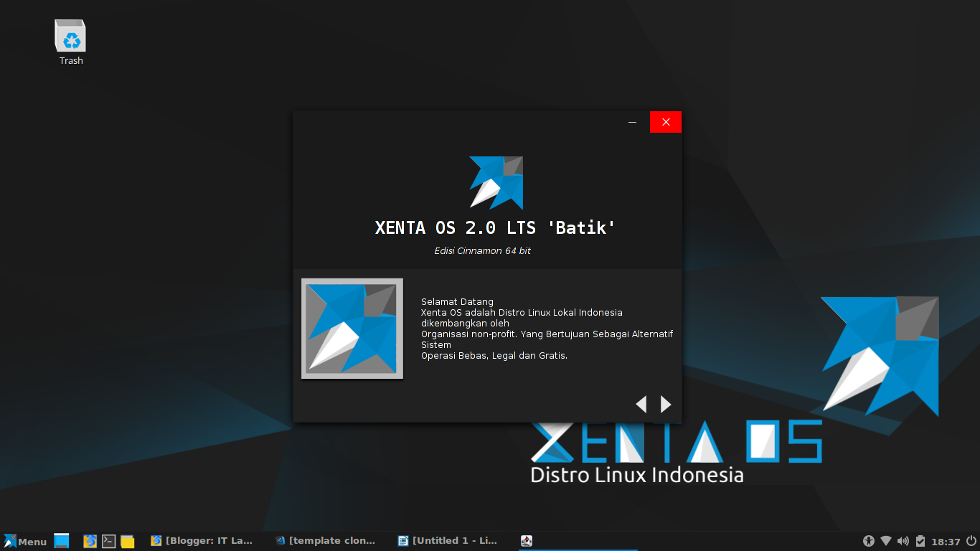Click the 'XENTA OS 2.0 LTS 'Batik'' heading
Viewport: 980px width, 551px height.
pyautogui.click(x=495, y=228)
